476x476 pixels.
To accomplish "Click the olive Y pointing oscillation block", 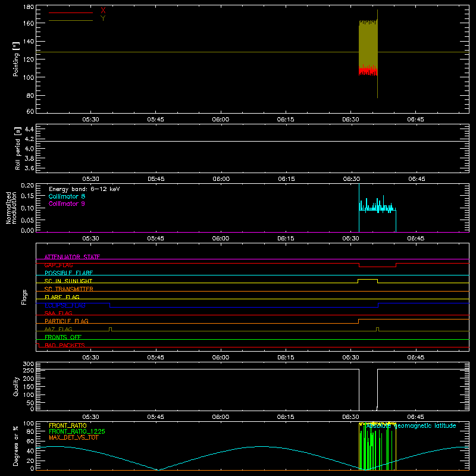I will pyautogui.click(x=368, y=44).
